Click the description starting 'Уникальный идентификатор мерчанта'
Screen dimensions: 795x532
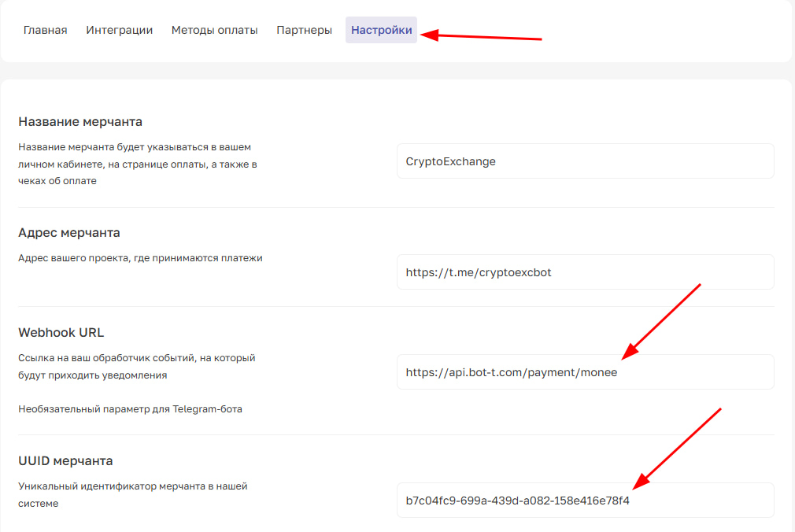(133, 495)
